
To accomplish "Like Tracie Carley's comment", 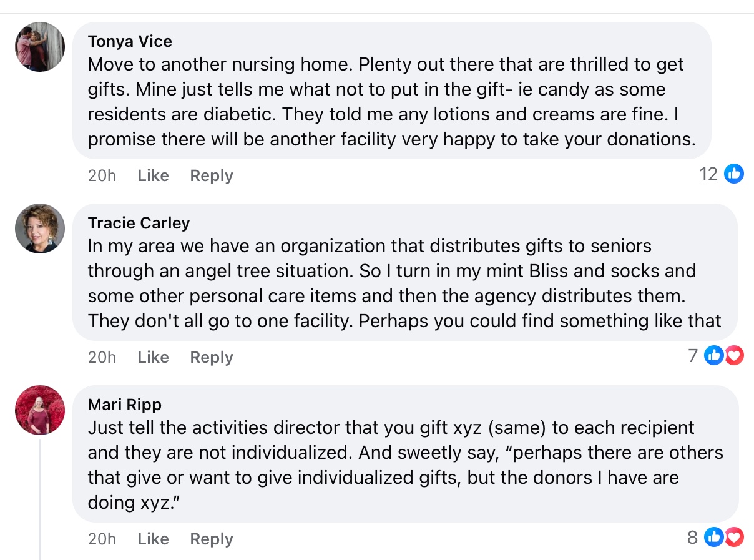I will click(x=153, y=357).
